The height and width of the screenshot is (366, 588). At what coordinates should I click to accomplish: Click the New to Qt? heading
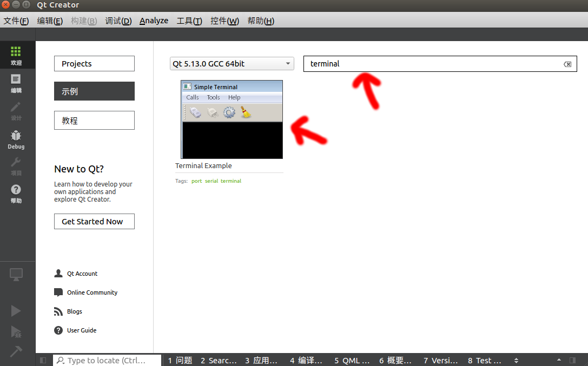point(79,169)
